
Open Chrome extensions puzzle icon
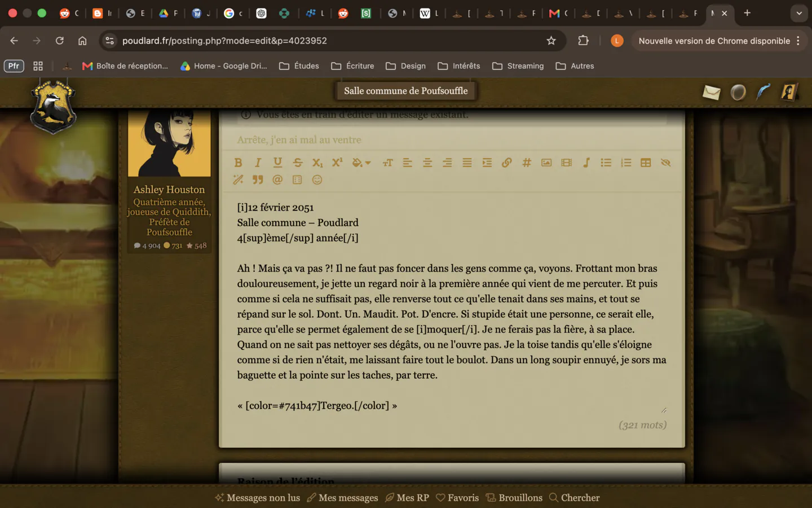click(x=583, y=41)
